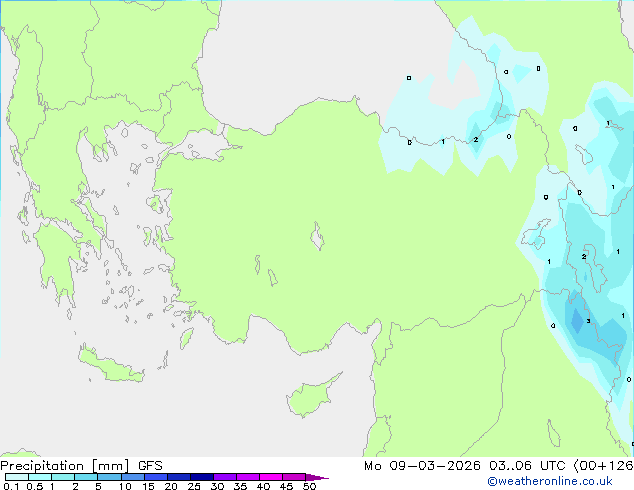The height and width of the screenshot is (490, 634).
Task: Click the legend label '30'
Action: pyautogui.click(x=217, y=486)
